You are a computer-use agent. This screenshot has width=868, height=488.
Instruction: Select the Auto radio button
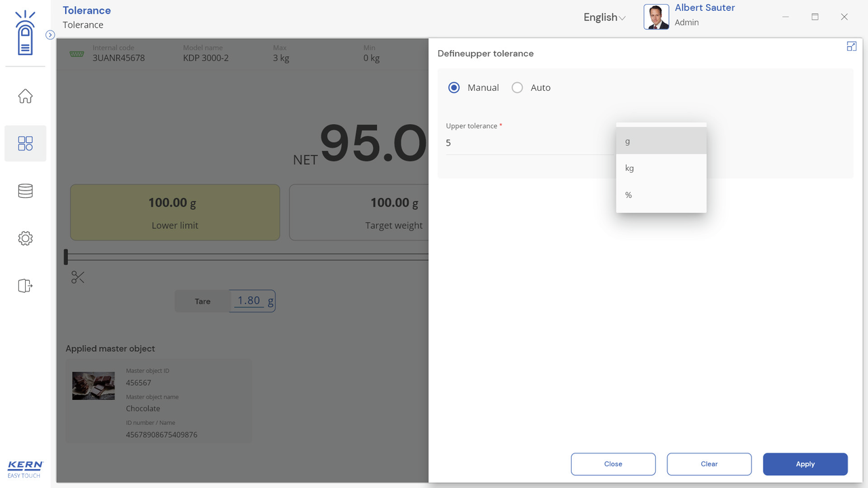pos(517,87)
